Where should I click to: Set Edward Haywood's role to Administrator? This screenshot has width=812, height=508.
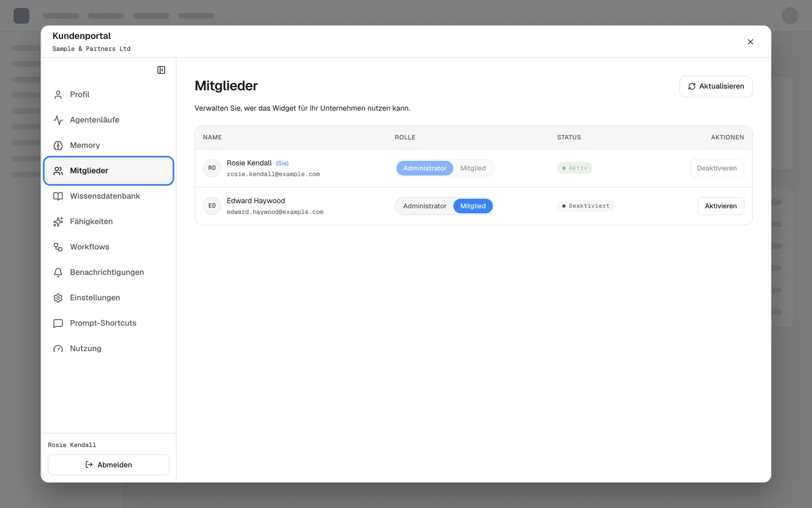pos(424,206)
